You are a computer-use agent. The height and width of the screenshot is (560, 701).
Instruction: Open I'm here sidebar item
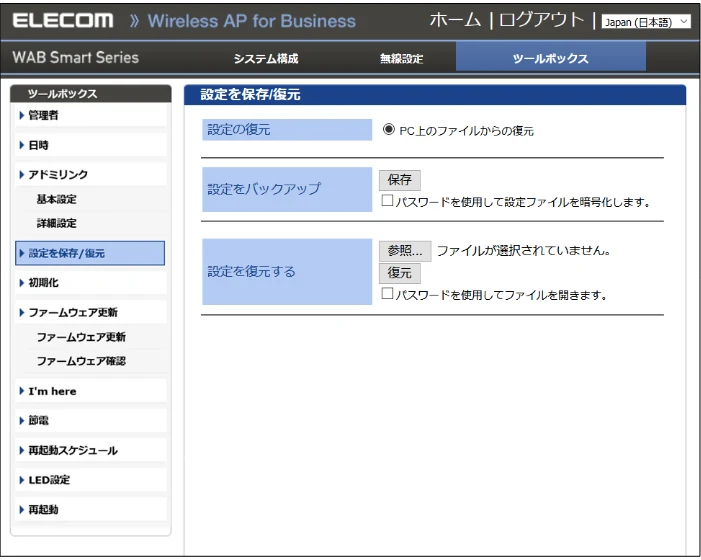90,391
